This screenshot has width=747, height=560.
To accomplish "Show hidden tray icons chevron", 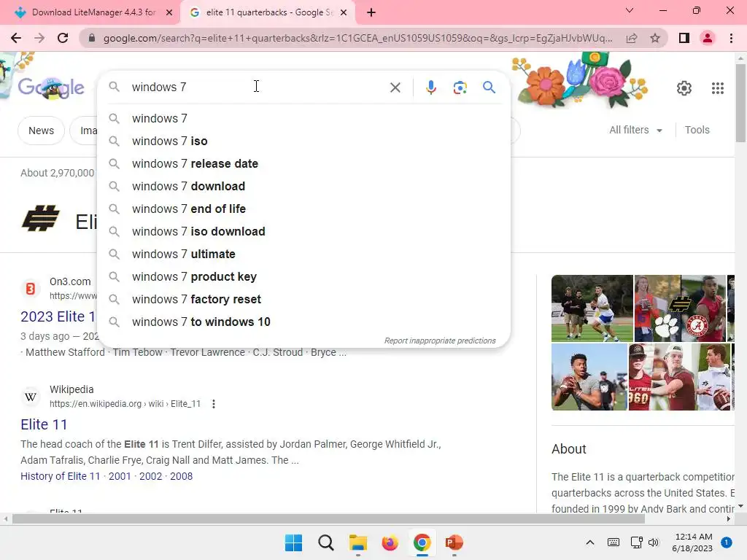I will (x=589, y=542).
